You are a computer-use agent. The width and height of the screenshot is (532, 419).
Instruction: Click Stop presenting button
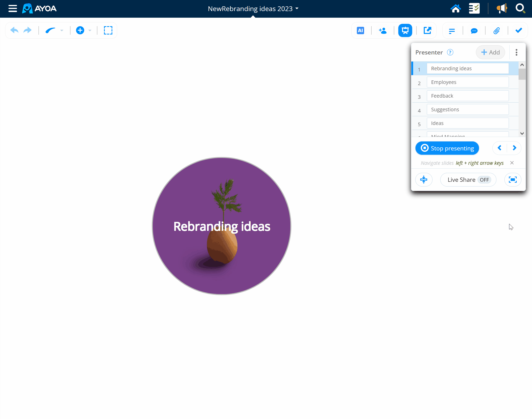click(447, 148)
